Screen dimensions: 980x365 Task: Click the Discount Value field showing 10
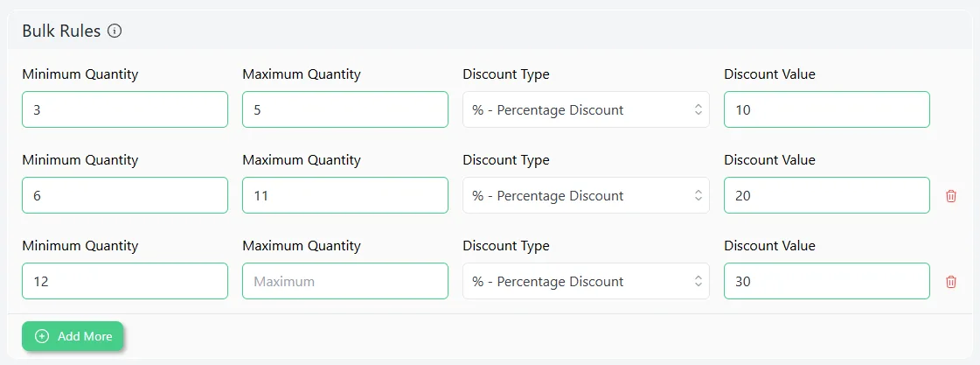[827, 109]
